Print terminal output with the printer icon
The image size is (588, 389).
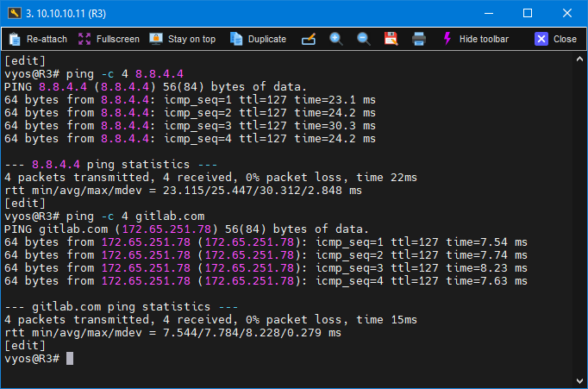click(x=418, y=39)
